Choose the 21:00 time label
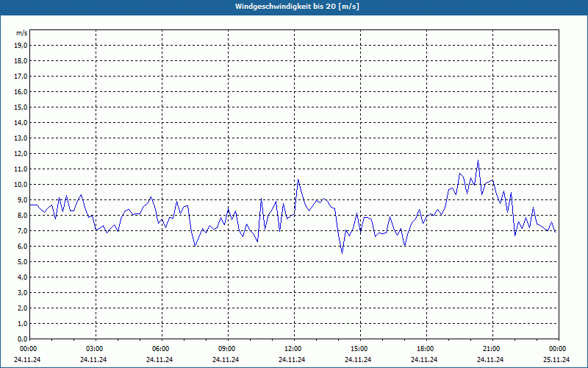This screenshot has height=368, width=588. coord(491,349)
